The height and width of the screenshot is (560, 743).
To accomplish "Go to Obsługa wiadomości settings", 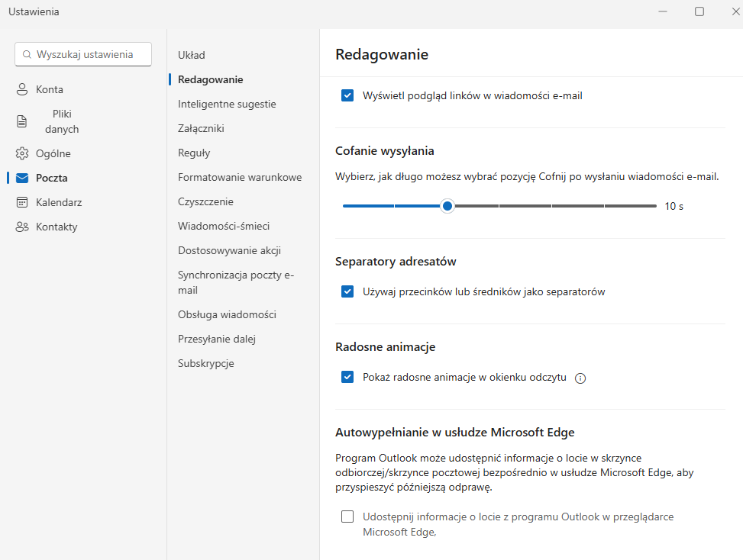I will pyautogui.click(x=227, y=314).
